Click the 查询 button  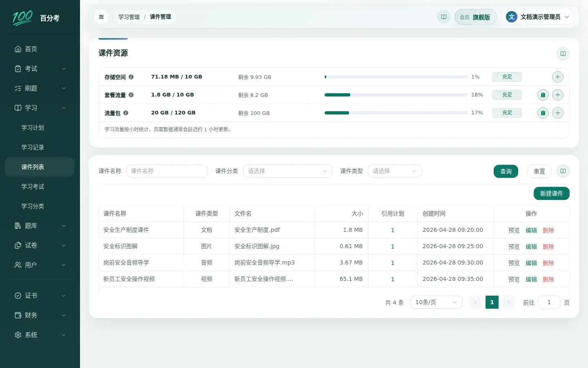click(x=506, y=171)
